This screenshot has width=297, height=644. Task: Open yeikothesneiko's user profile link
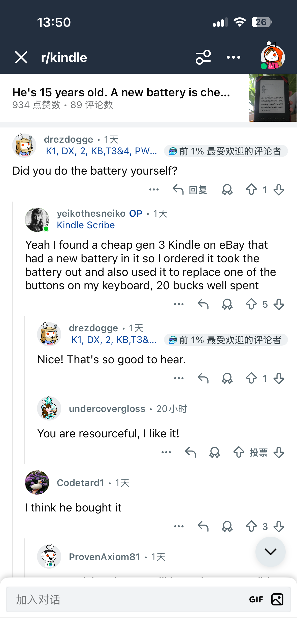click(x=91, y=214)
